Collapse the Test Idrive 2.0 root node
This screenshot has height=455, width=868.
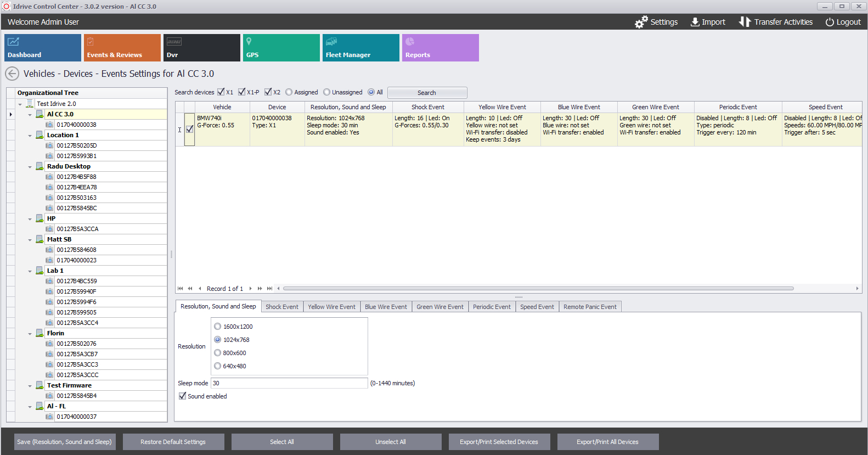20,104
